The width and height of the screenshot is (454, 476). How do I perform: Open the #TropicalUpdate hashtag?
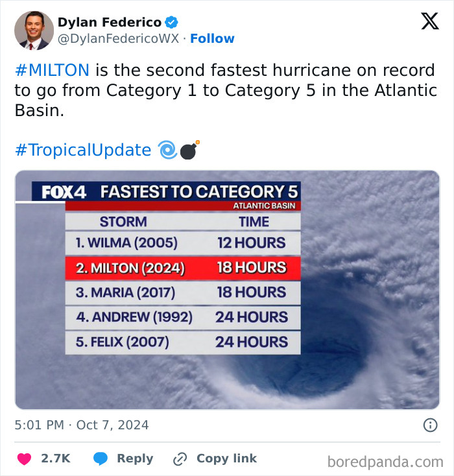82,150
